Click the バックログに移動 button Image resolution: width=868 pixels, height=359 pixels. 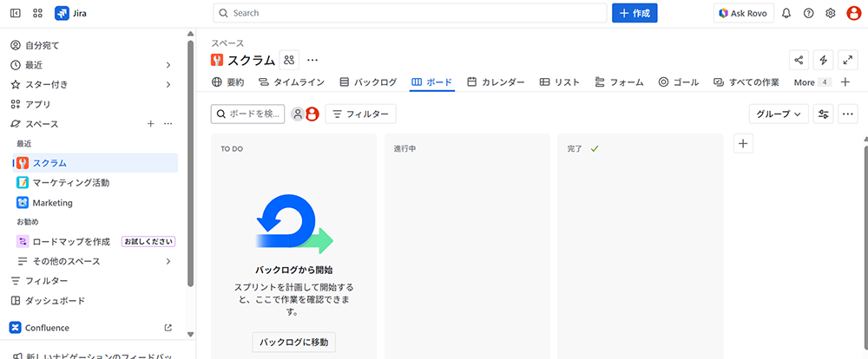[293, 342]
